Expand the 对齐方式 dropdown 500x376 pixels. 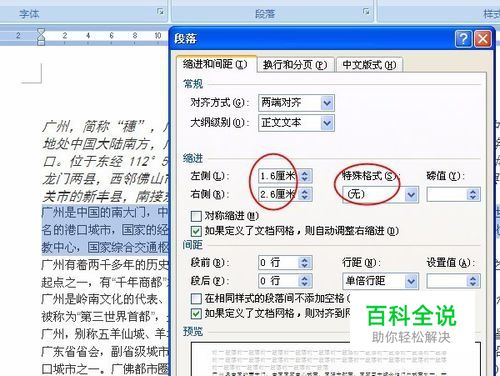click(327, 103)
